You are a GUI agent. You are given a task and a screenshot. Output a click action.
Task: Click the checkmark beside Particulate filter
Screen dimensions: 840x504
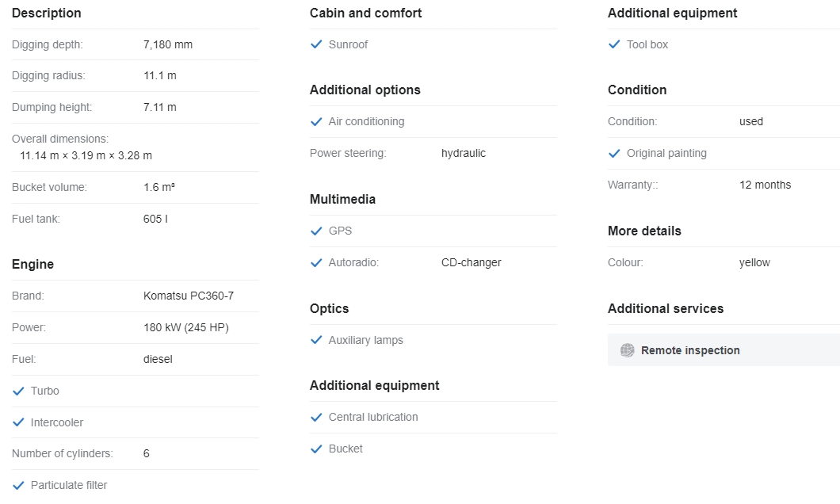click(x=18, y=485)
